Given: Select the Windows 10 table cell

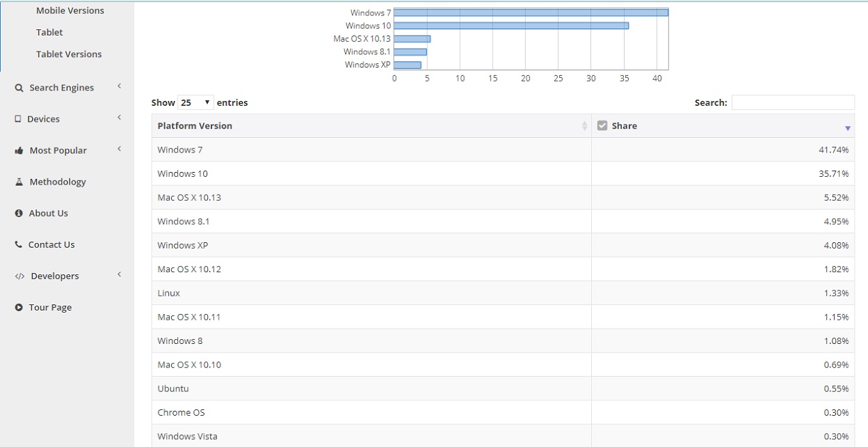Looking at the screenshot, I should pyautogui.click(x=371, y=173).
